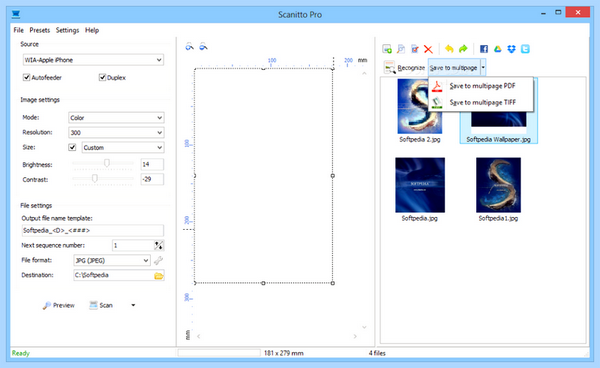This screenshot has height=368, width=600.
Task: Click the bottom-middle handle of the scan selection
Action: click(263, 283)
